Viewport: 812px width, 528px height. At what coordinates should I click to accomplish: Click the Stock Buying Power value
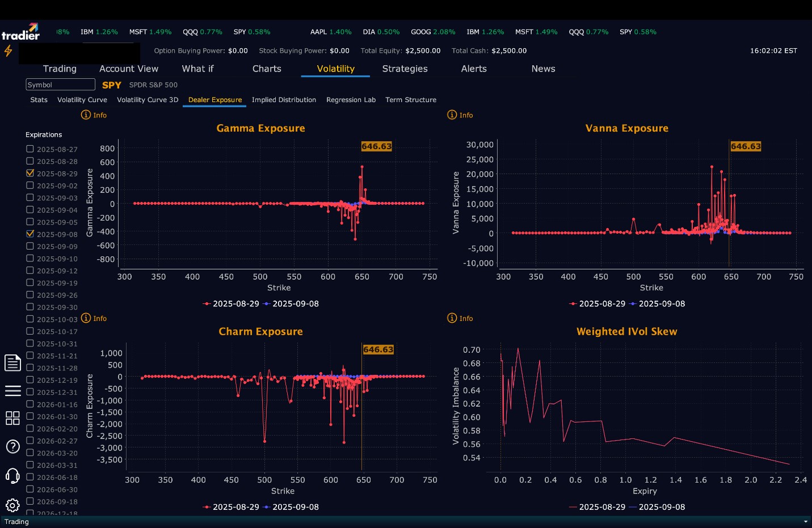tap(339, 50)
